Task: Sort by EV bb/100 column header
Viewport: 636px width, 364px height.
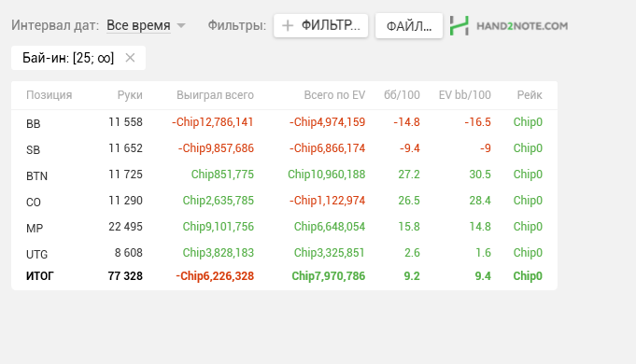Action: pyautogui.click(x=465, y=95)
